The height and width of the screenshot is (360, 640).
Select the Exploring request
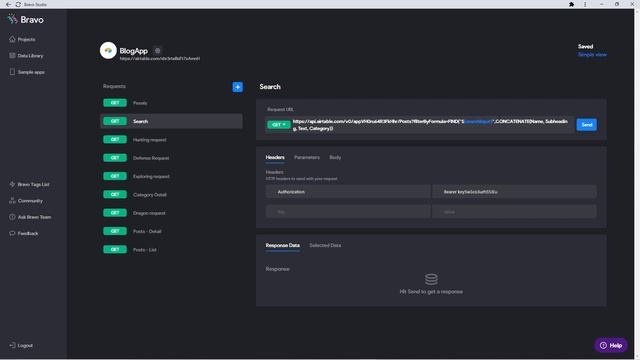coord(171,176)
